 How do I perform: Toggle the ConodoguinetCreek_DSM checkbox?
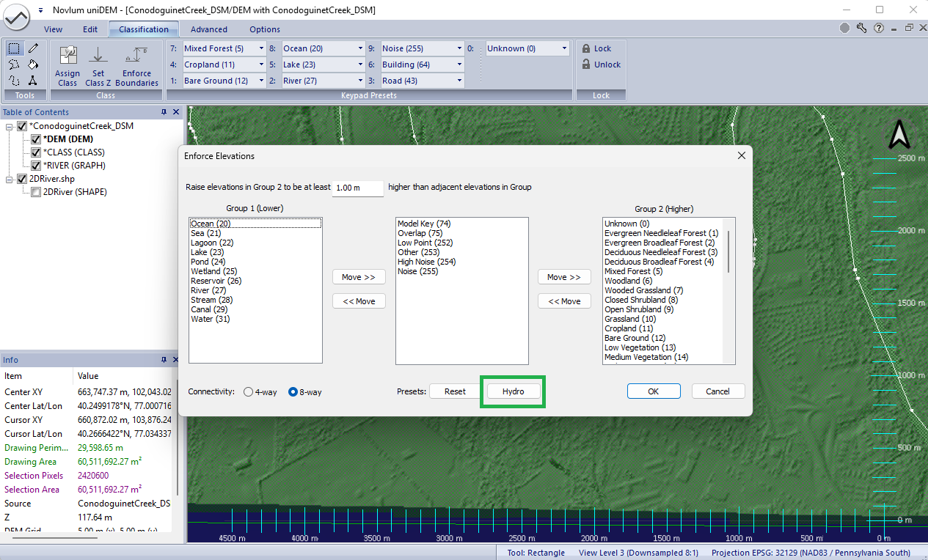coord(22,126)
